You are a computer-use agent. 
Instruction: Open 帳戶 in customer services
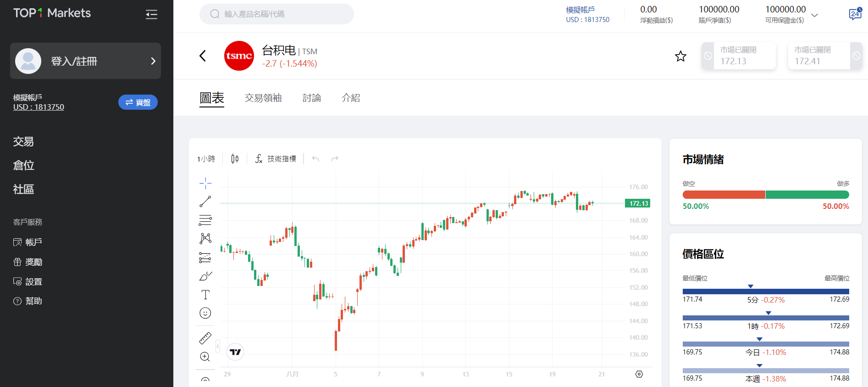point(28,242)
